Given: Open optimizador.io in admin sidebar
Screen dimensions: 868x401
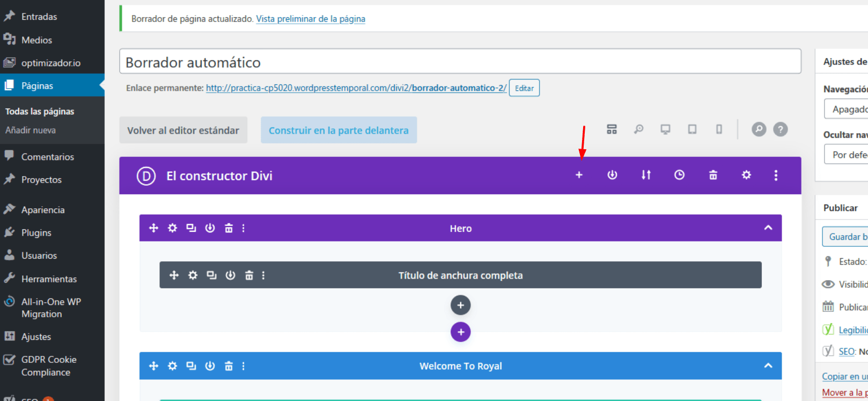Looking at the screenshot, I should tap(52, 63).
